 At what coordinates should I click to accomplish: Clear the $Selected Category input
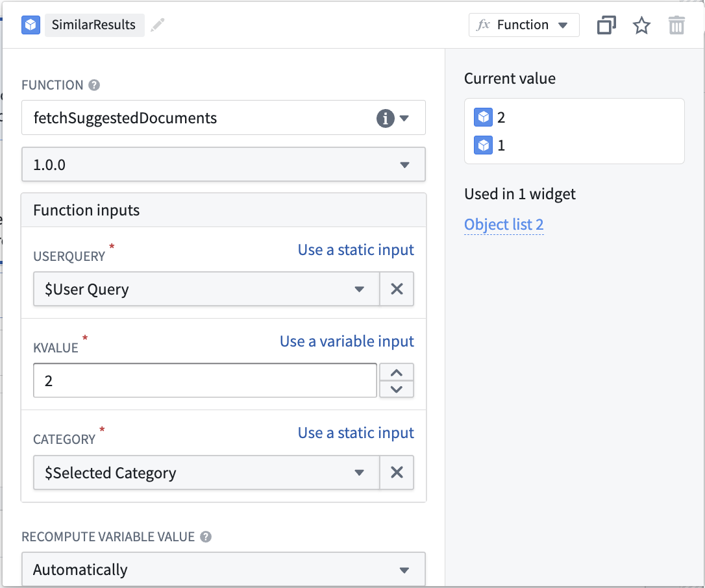[x=397, y=472]
